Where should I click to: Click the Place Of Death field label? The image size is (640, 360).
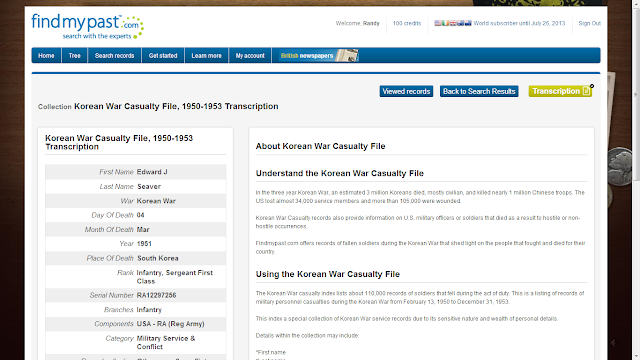pos(110,258)
